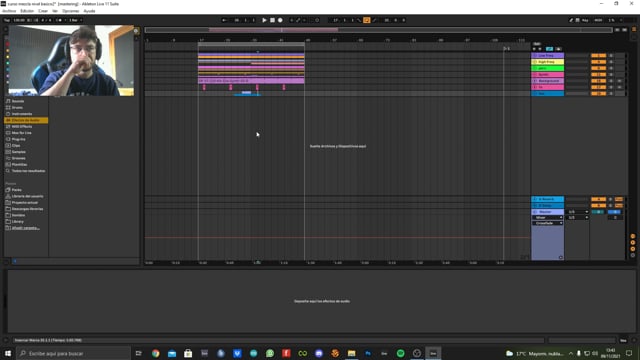640x360 pixels.
Task: Click the loop brace in the ruler
Action: [x=251, y=44]
